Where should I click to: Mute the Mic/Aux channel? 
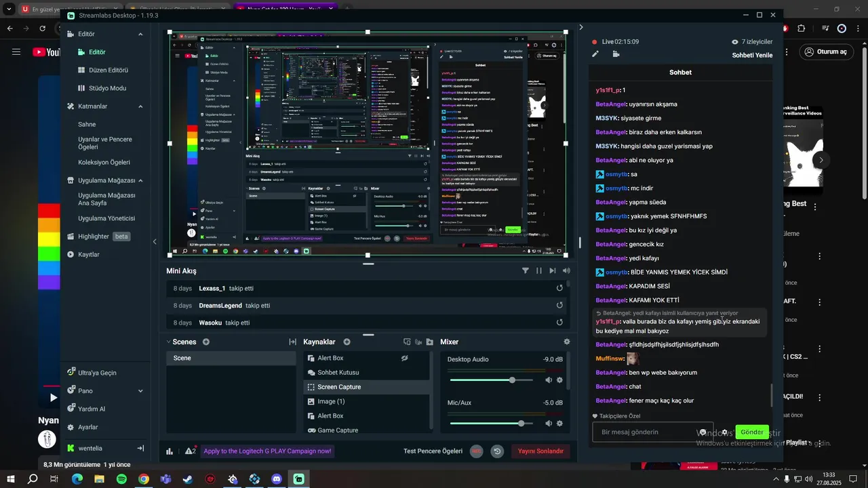tap(549, 424)
